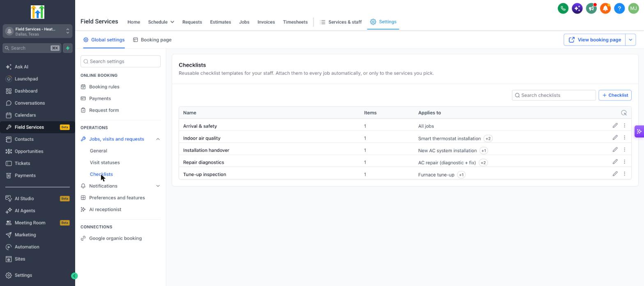The width and height of the screenshot is (644, 286).
Task: Click the green lightning quick actions icon
Action: click(68, 48)
